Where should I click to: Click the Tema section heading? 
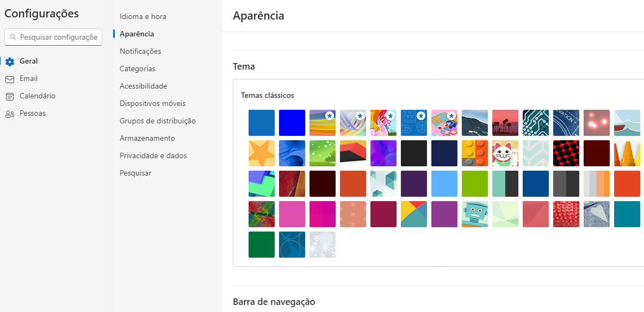[244, 66]
